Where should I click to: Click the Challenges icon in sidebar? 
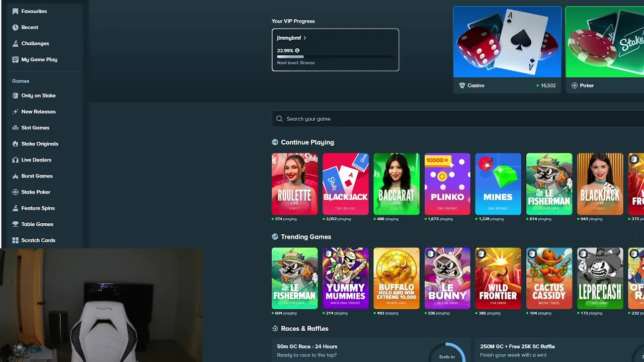coord(15,43)
